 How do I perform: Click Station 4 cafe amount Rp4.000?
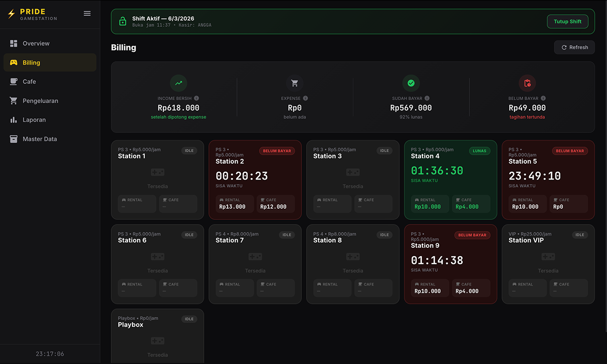[467, 207]
